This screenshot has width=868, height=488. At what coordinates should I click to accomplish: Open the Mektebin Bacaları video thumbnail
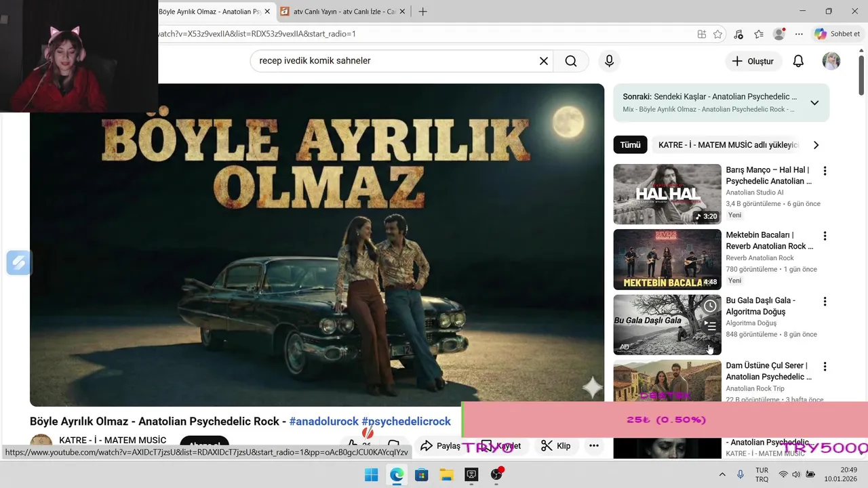pos(667,259)
